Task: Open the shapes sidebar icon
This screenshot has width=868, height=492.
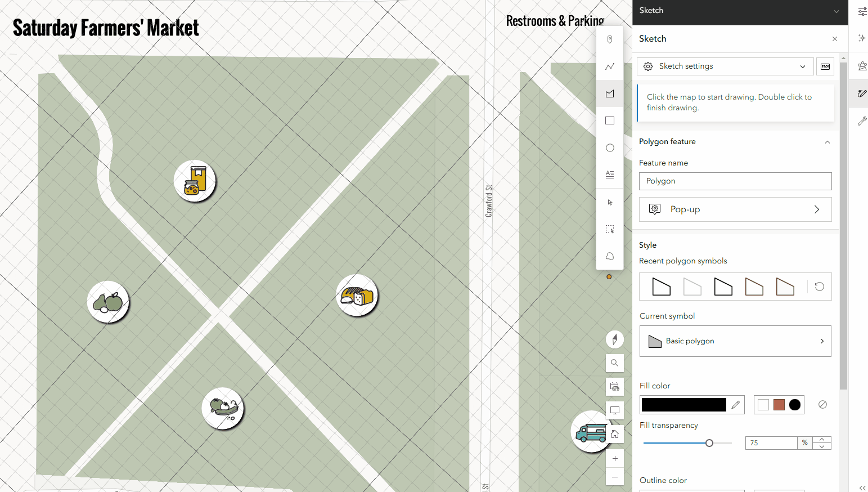Action: pyautogui.click(x=862, y=66)
